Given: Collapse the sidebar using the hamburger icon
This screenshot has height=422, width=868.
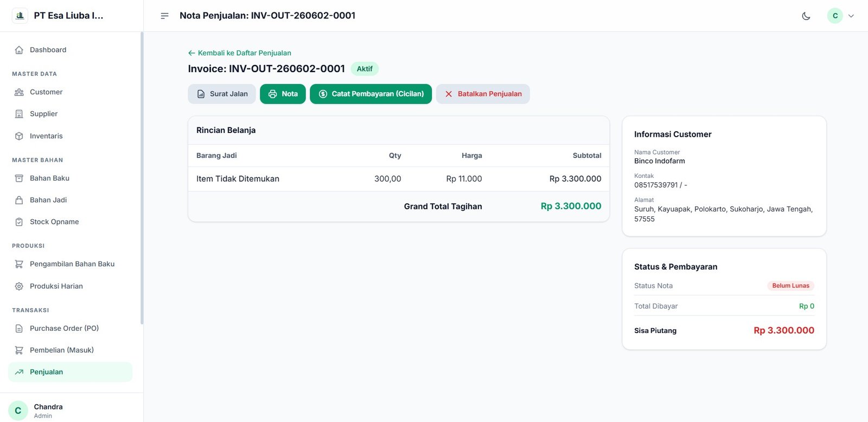Looking at the screenshot, I should [x=164, y=16].
